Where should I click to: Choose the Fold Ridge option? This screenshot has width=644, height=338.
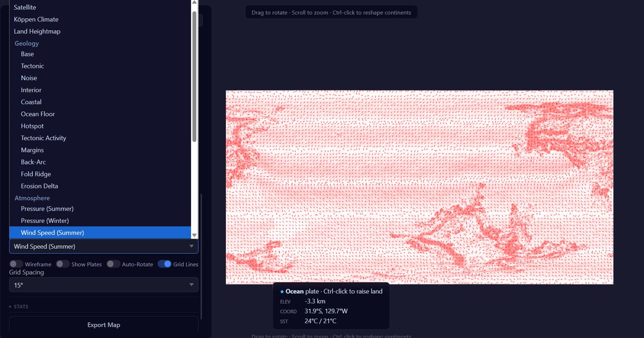(100, 174)
